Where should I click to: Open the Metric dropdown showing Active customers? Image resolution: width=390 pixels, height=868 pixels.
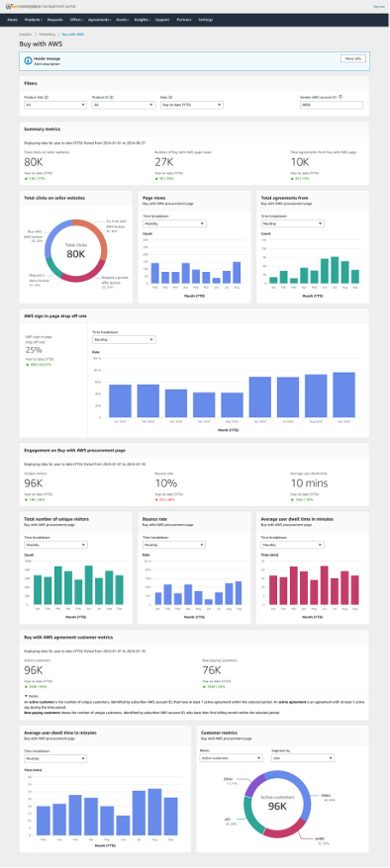click(231, 758)
